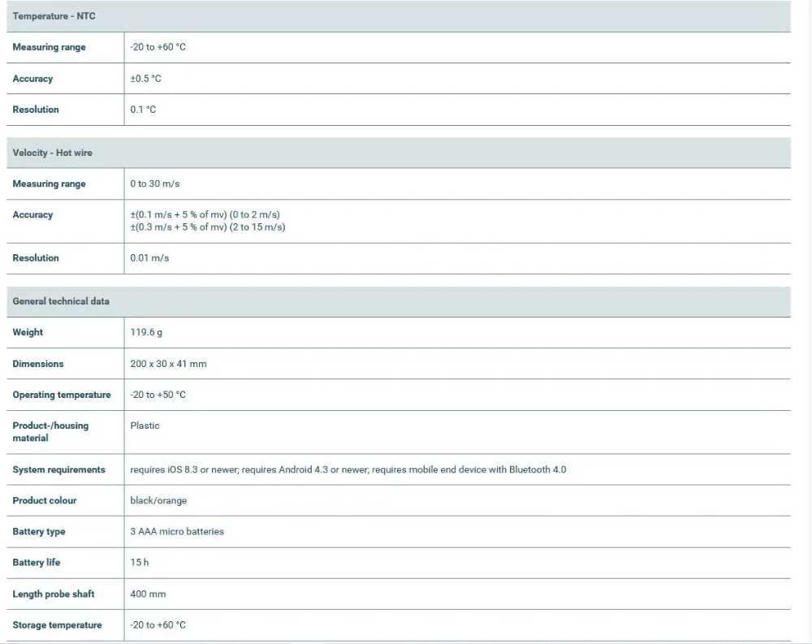Click the 'Product colour' label
Screen dimensions: 812x644
point(45,500)
